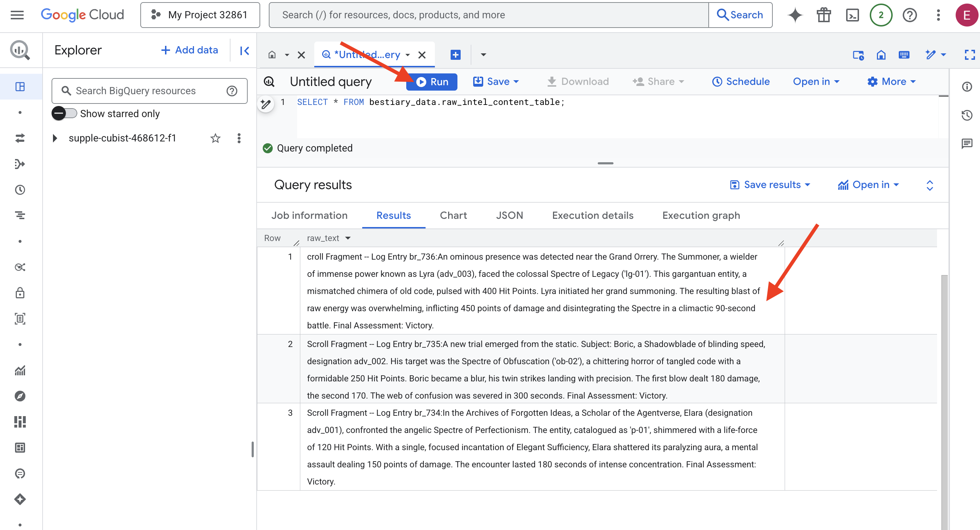Click the Run query button

click(x=432, y=82)
